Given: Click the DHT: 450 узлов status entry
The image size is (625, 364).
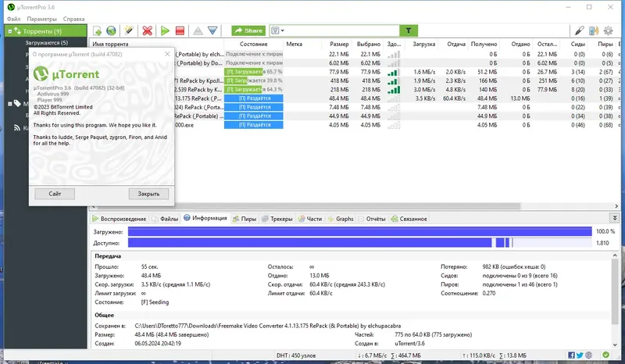Looking at the screenshot, I should coord(296,355).
